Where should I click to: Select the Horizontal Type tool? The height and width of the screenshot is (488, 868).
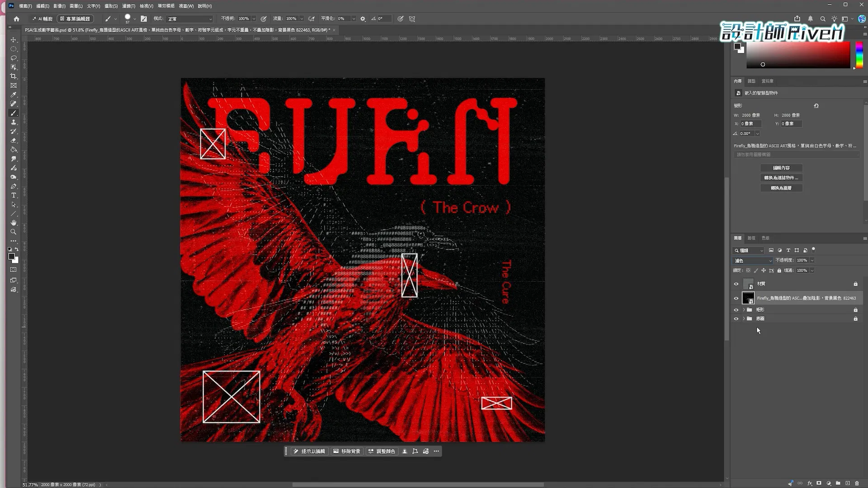click(13, 195)
